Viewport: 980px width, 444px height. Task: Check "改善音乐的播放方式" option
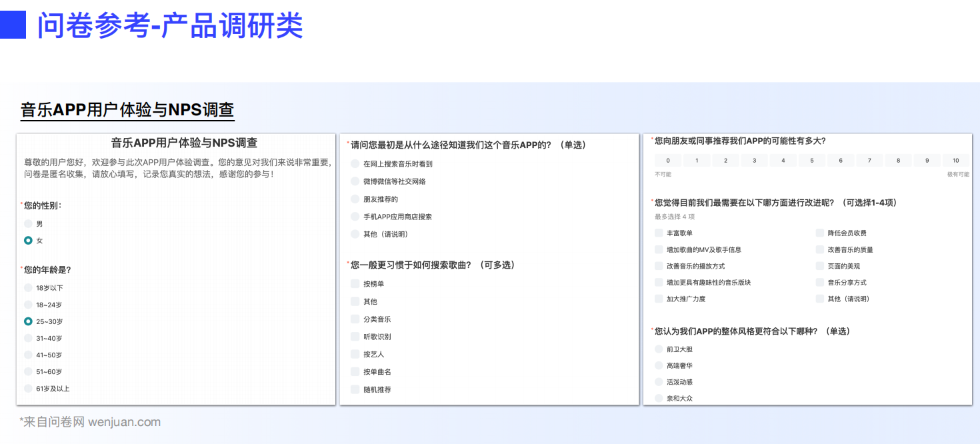coord(658,266)
